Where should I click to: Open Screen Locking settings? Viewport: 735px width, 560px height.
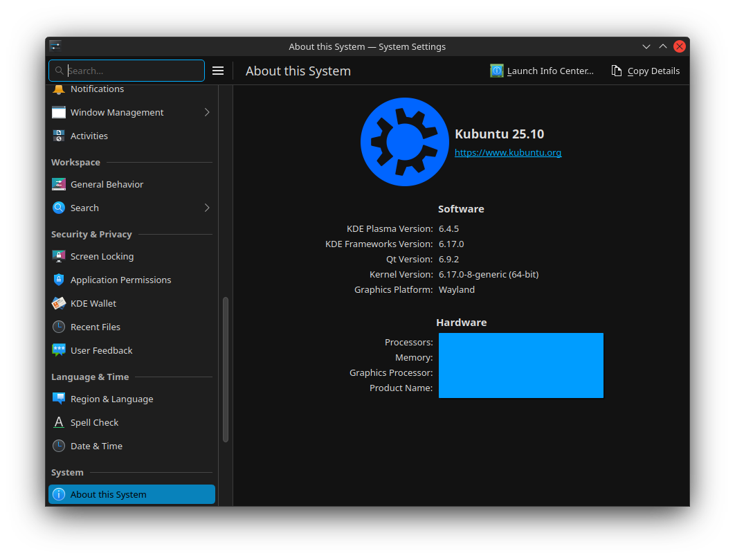pyautogui.click(x=131, y=257)
